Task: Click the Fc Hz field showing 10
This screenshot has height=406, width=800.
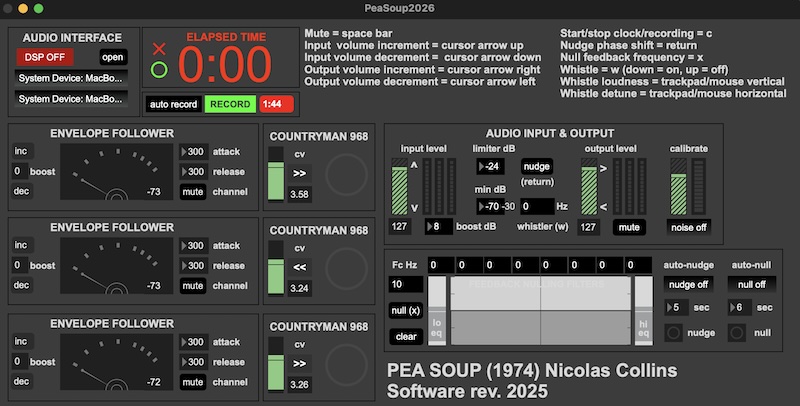Action: coord(405,285)
